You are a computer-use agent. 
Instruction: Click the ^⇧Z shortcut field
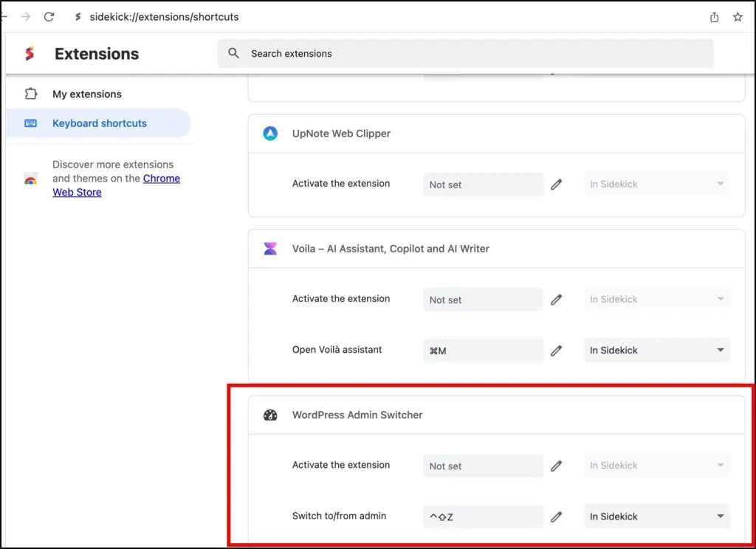483,517
